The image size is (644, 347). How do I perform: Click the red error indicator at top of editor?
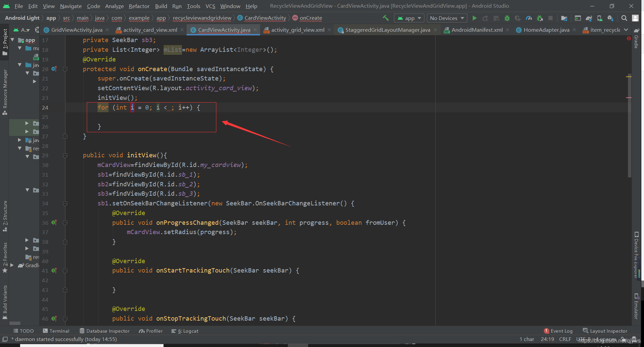tap(629, 38)
